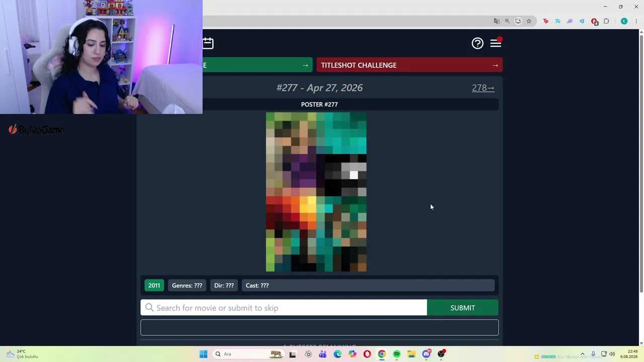This screenshot has width=644, height=362.
Task: Select the 2011 year hint tag
Action: [x=154, y=286]
